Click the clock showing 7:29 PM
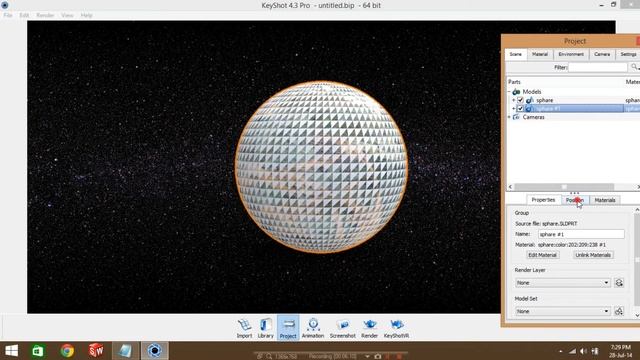The height and width of the screenshot is (360, 640). coord(620,347)
